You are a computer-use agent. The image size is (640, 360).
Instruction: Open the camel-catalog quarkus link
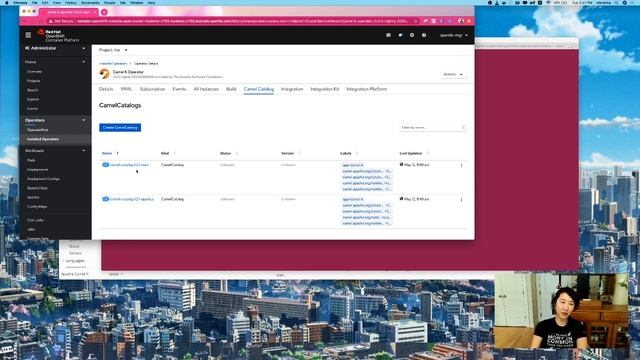pyautogui.click(x=132, y=199)
